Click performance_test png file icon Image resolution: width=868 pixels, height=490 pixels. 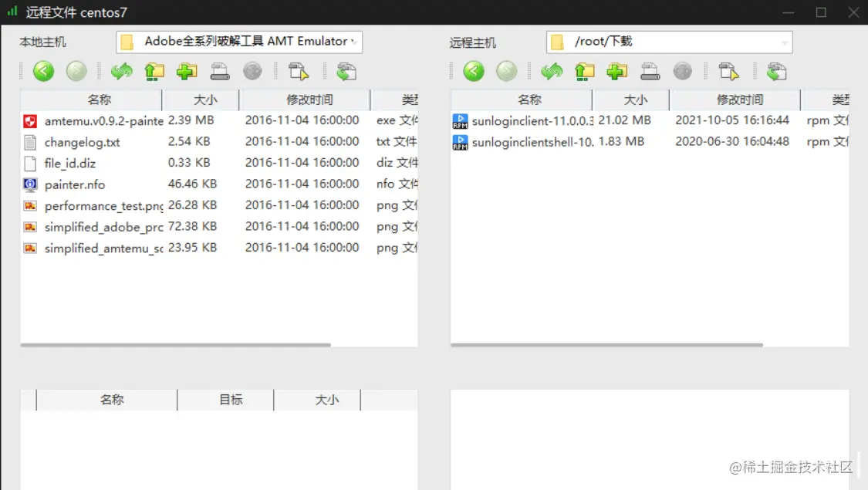point(30,206)
